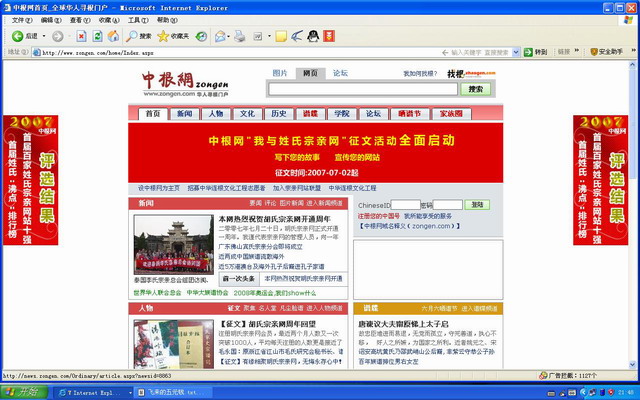Click the site search text box
The width and height of the screenshot is (640, 400).
click(x=363, y=89)
